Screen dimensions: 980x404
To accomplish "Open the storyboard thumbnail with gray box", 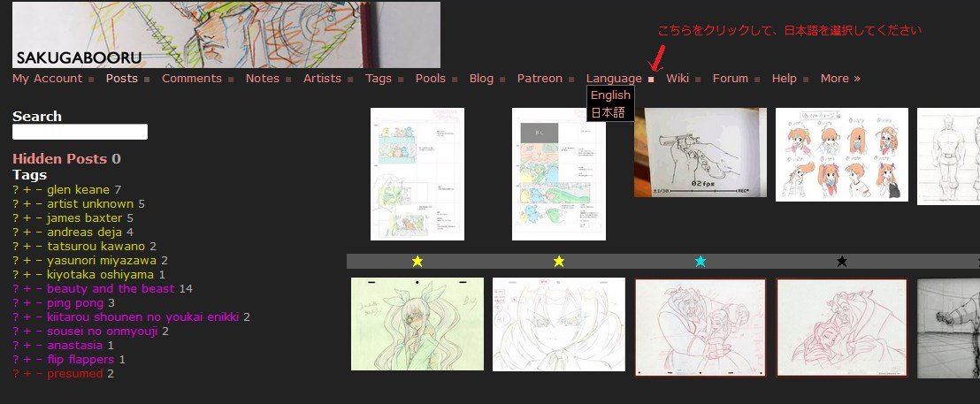I will click(559, 174).
